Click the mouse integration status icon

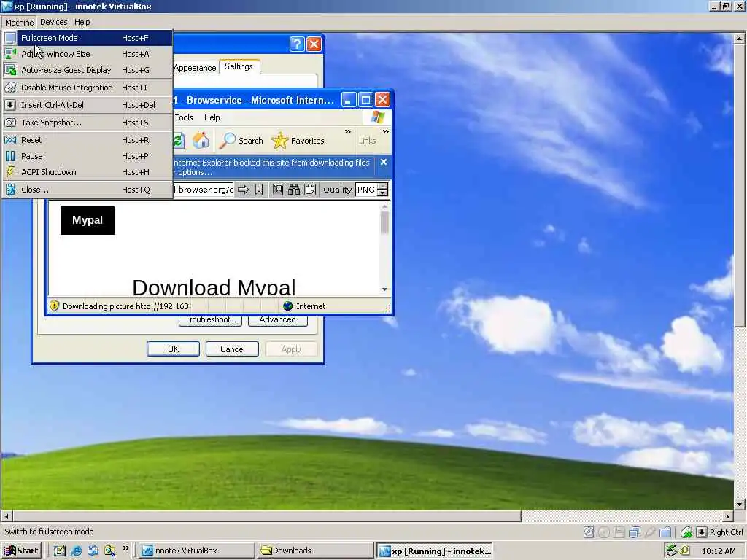(686, 532)
